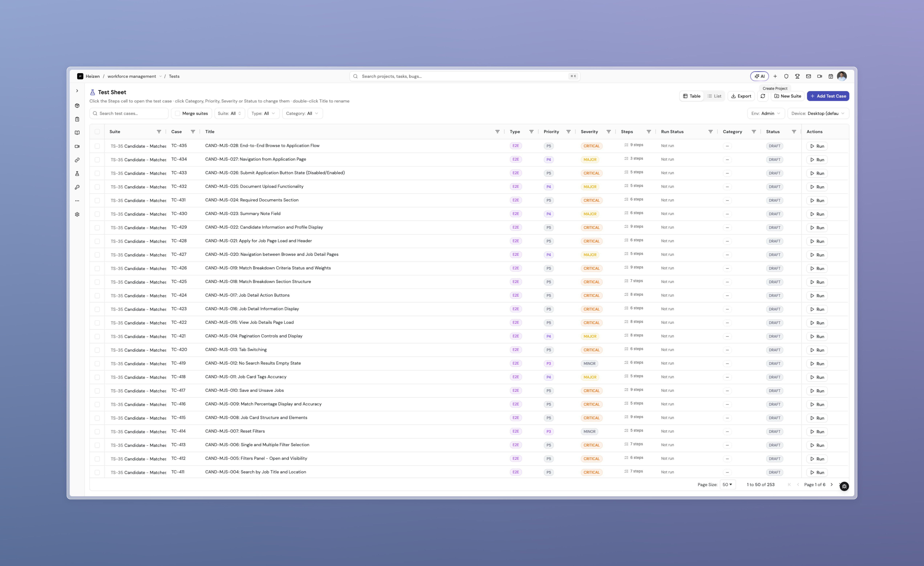Open the cube icon in sidebar
Image resolution: width=924 pixels, height=566 pixels.
click(x=77, y=106)
